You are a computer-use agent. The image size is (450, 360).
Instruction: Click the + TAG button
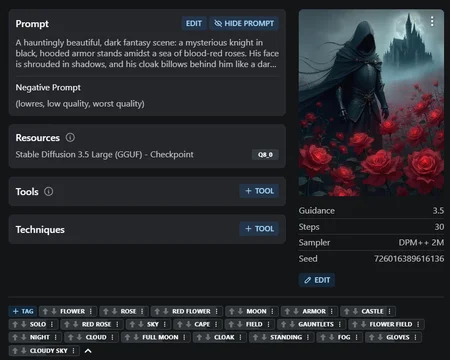pos(23,311)
